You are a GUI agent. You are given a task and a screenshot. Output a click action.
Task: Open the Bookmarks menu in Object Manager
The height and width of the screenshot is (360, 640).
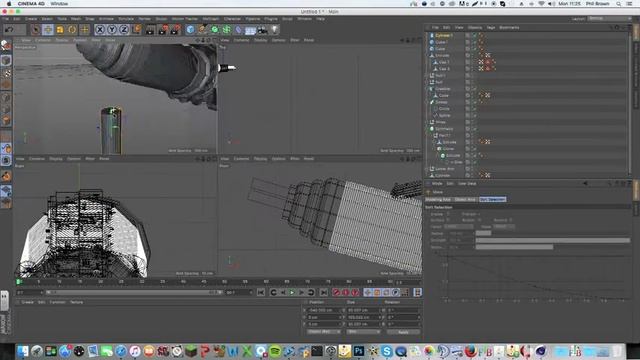click(x=509, y=27)
